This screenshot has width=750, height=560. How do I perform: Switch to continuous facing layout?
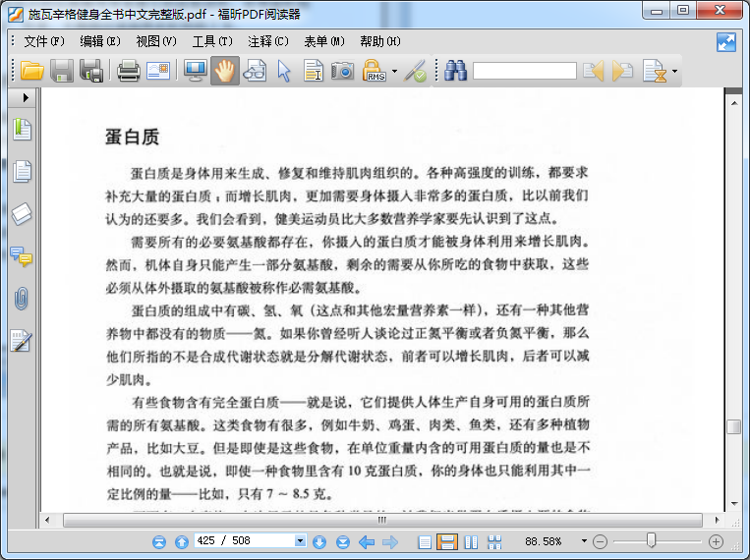point(494,542)
